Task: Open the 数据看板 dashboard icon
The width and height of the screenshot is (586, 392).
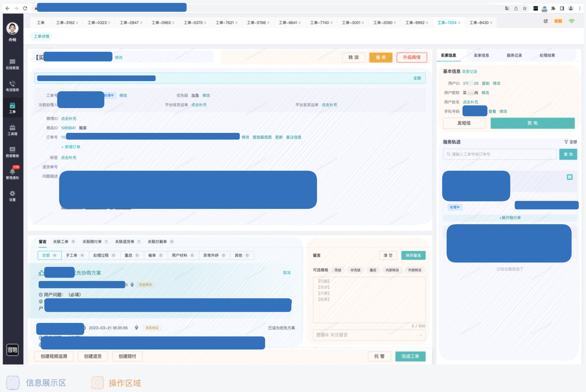Action: (x=12, y=152)
